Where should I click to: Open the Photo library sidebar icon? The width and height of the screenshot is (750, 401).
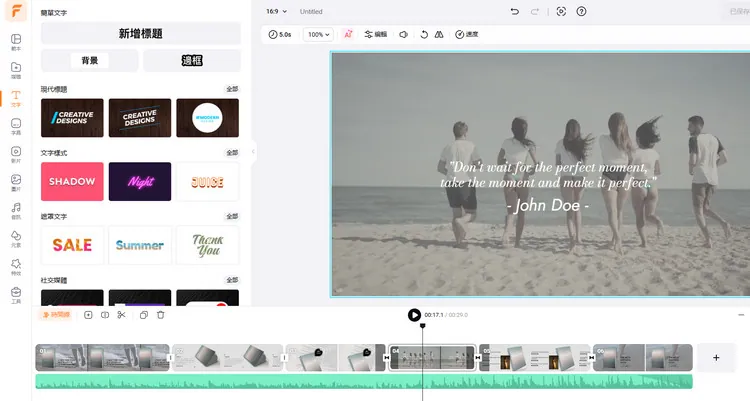click(16, 182)
